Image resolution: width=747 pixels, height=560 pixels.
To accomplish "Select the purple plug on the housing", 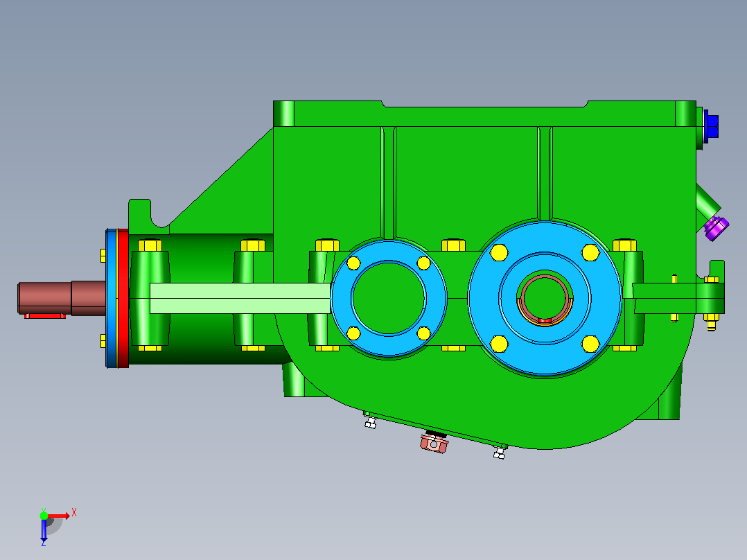I will click(717, 228).
